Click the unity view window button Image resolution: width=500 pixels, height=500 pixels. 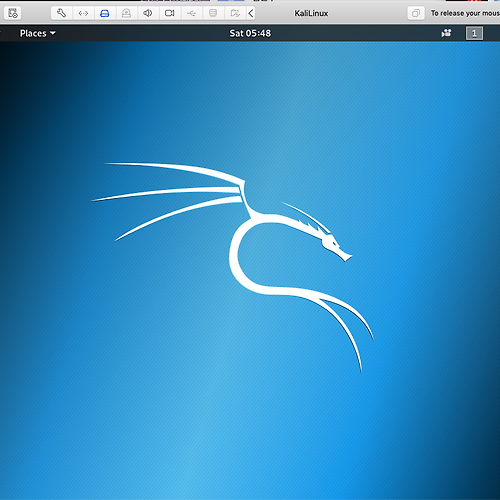click(416, 13)
